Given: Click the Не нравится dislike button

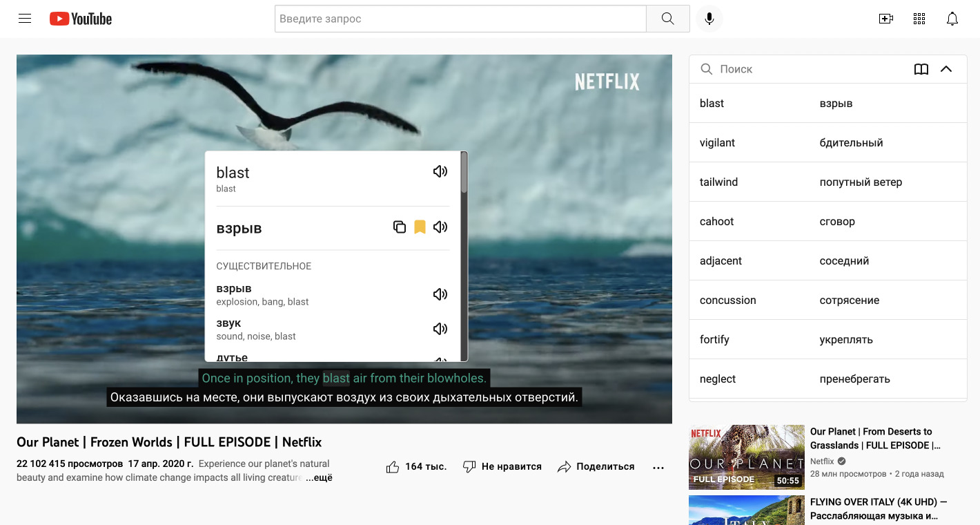Looking at the screenshot, I should coord(502,467).
